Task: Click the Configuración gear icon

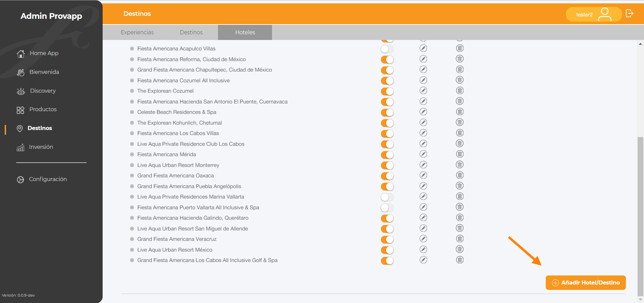Action: pos(20,180)
